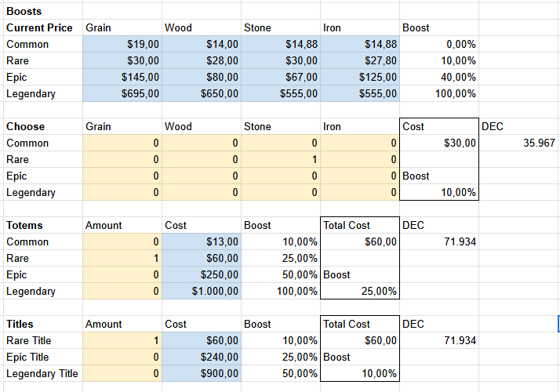Select the Current Price header cell
The image size is (560, 392).
39,28
